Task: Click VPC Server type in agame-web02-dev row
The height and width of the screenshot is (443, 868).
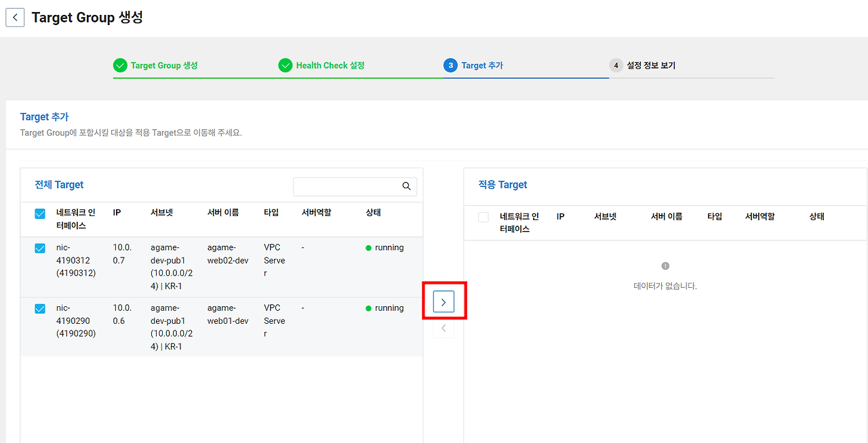Action: 275,261
